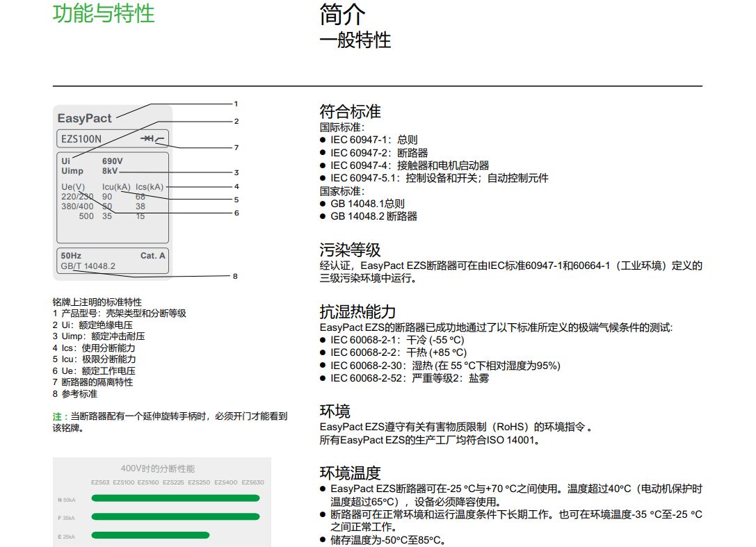This screenshot has width=756, height=547.
Task: Select the 储存温度为-50°C至85°C bullet
Action: coord(383,540)
